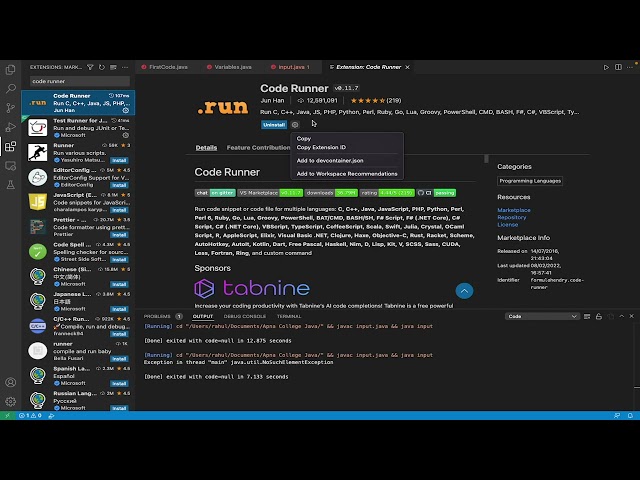
Task: Select Add to Workspace Recommendations
Action: [346, 174]
